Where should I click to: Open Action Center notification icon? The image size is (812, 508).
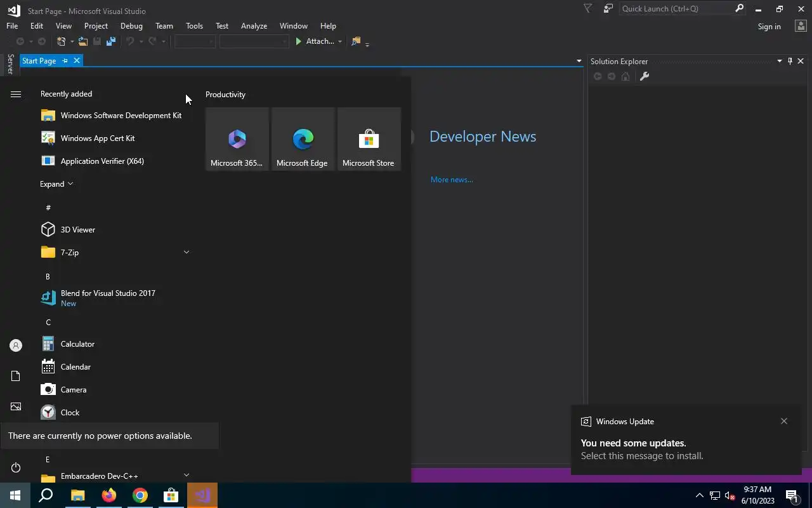tap(792, 495)
